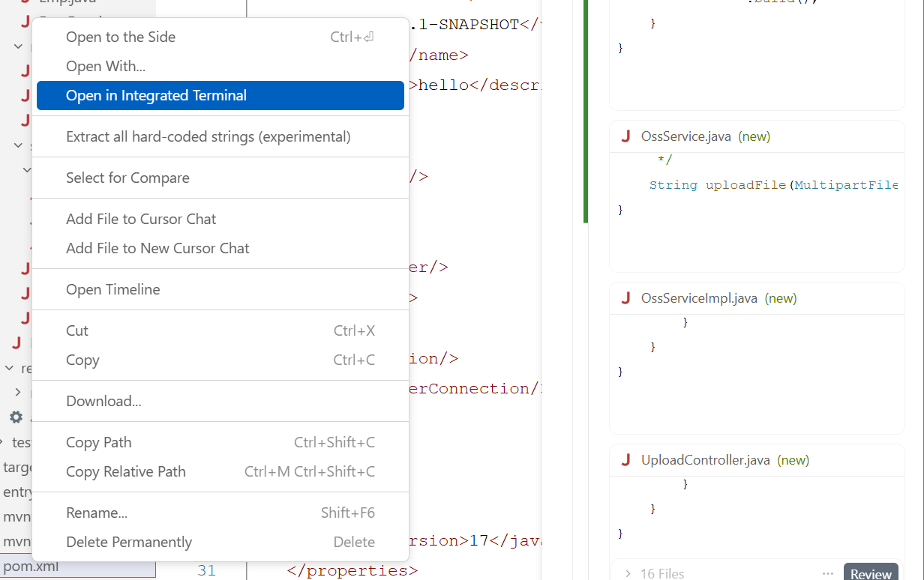The image size is (924, 580).
Task: Click the Java icon of UploadController.java card
Action: coord(625,460)
